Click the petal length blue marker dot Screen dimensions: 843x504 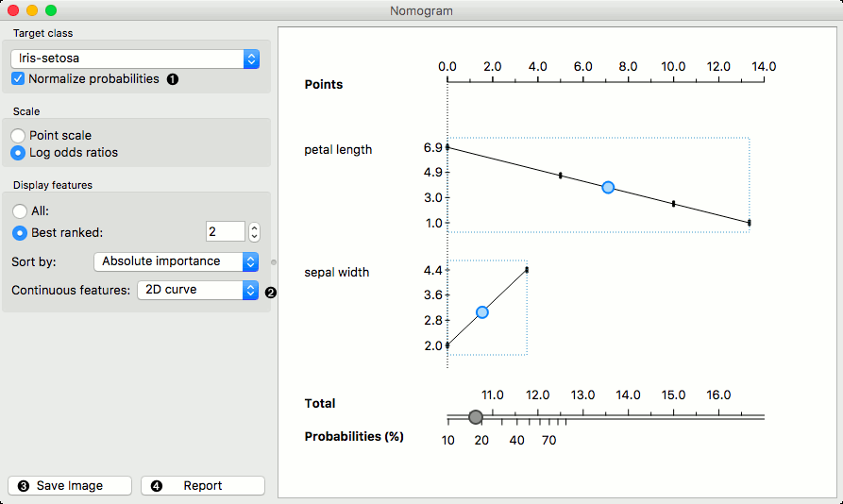pos(608,187)
